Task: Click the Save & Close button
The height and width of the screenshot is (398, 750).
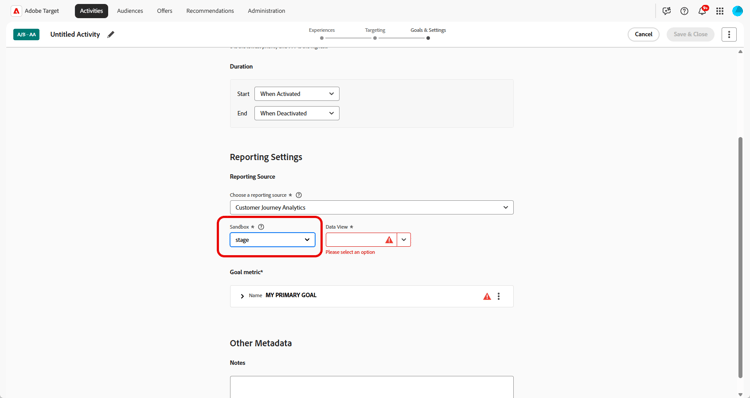Action: tap(690, 34)
